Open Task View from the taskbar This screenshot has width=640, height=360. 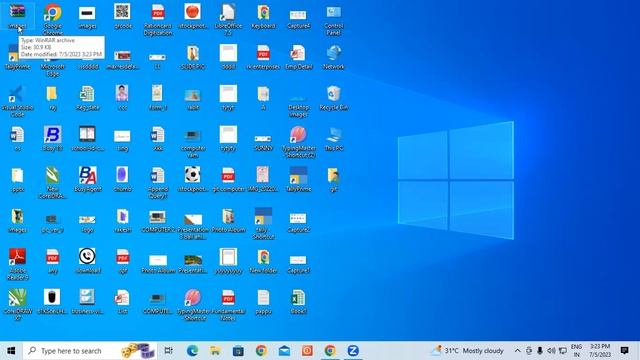click(168, 351)
